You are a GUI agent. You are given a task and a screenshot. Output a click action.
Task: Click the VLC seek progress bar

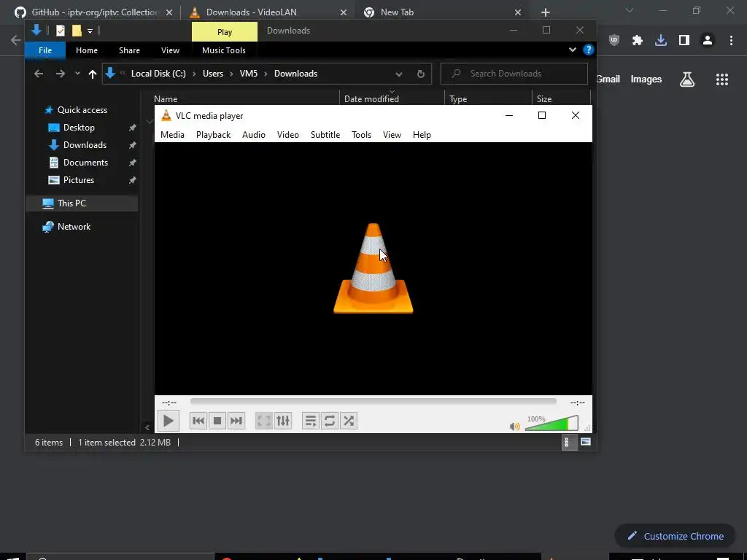click(x=373, y=402)
